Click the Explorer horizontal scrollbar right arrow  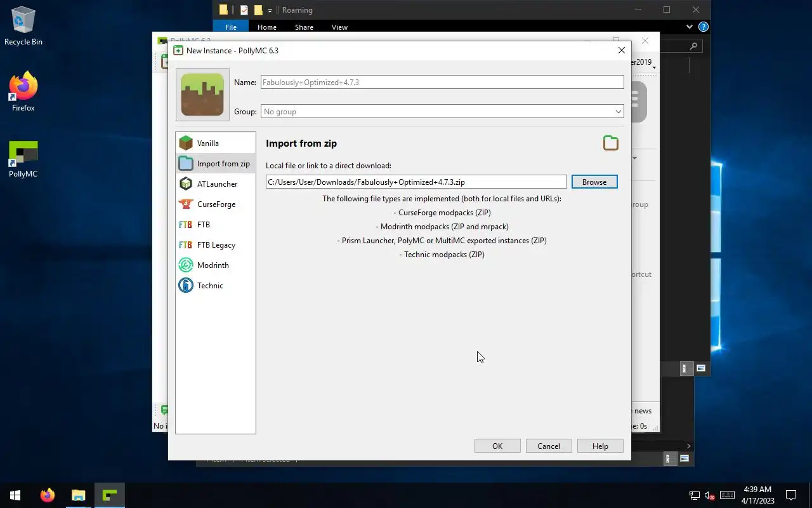[689, 446]
